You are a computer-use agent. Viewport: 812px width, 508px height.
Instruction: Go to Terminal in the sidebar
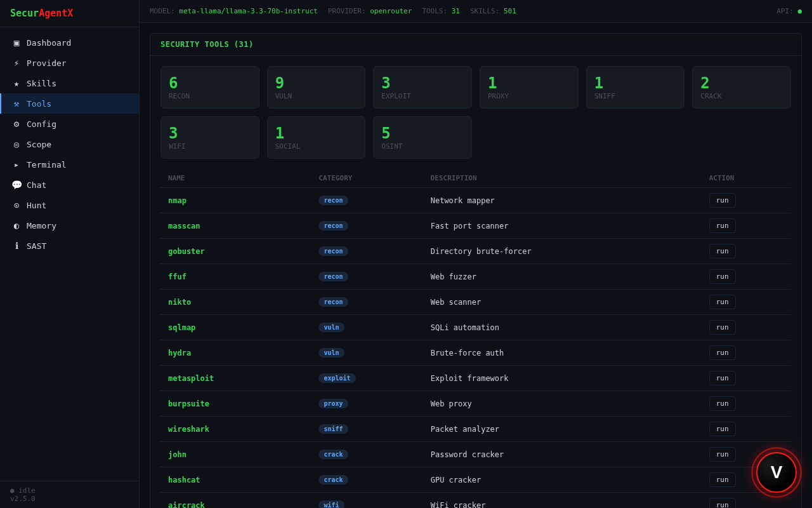pyautogui.click(x=70, y=164)
